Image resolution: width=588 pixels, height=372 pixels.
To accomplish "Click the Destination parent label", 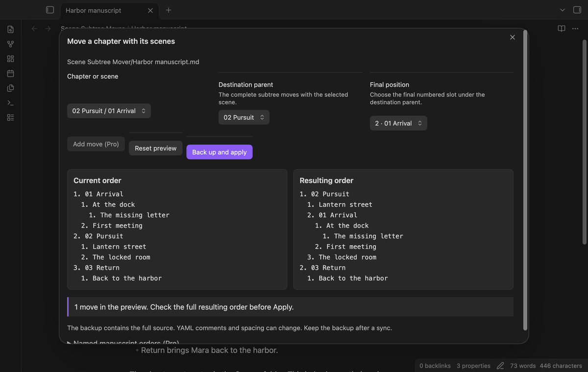I will pos(246,85).
